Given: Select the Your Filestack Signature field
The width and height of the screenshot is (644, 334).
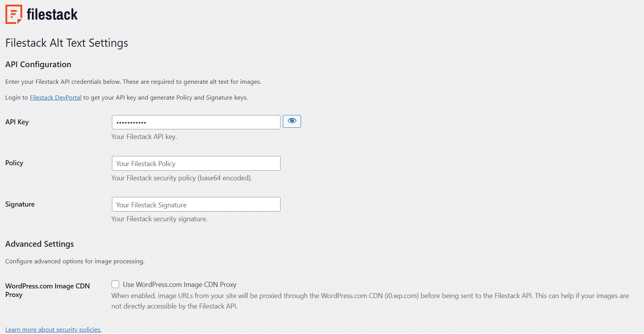Looking at the screenshot, I should (x=196, y=204).
